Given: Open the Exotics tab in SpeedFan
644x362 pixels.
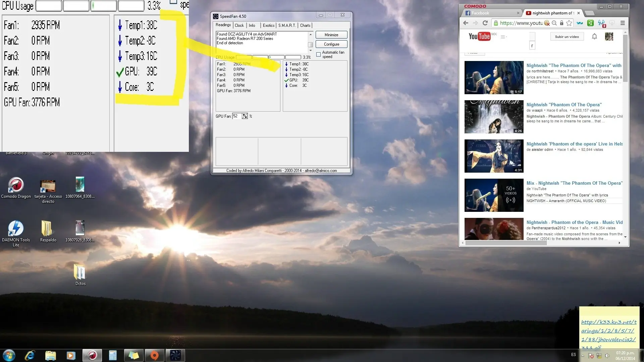Looking at the screenshot, I should coord(268,25).
